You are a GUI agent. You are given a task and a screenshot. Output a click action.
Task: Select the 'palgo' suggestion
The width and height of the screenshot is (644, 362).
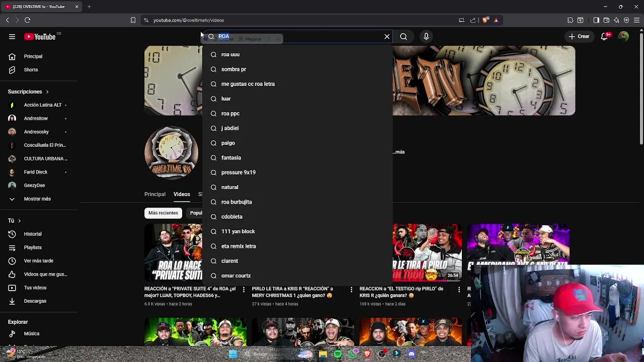coord(297,143)
